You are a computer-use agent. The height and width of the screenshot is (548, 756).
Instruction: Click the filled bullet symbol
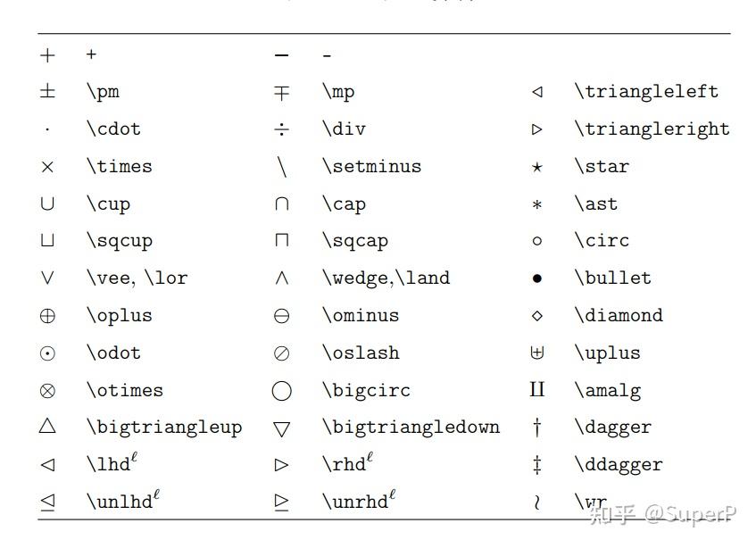[x=536, y=278]
